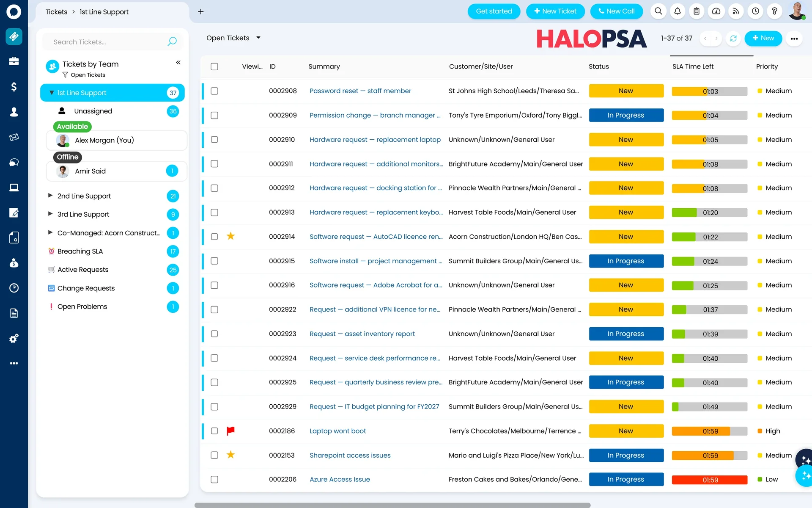Image resolution: width=812 pixels, height=508 pixels.
Task: Go to previous page of tickets
Action: click(705, 39)
